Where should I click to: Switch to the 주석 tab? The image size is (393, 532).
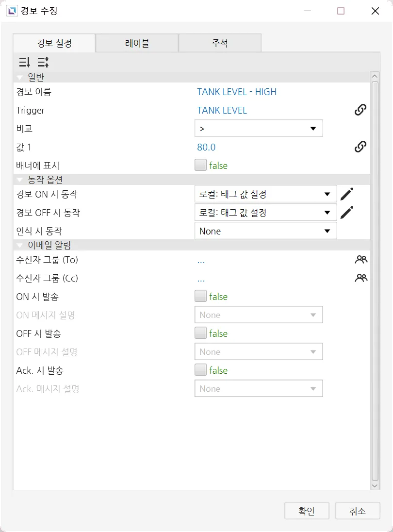click(220, 43)
